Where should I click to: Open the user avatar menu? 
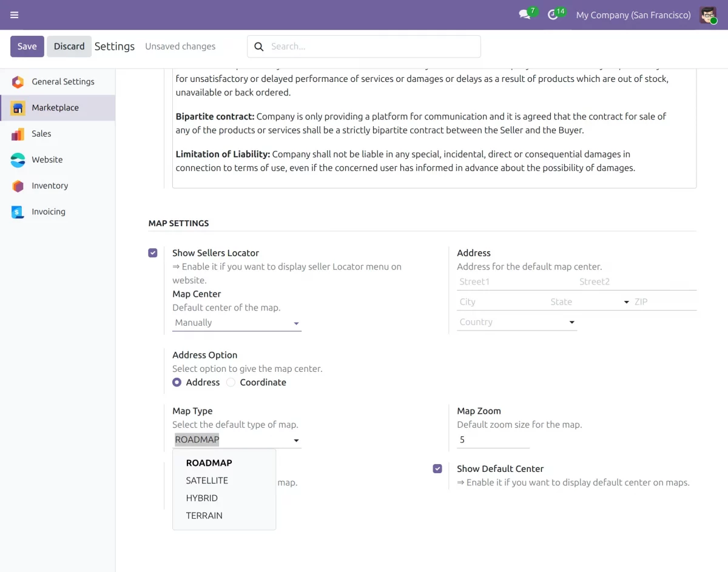click(x=708, y=15)
